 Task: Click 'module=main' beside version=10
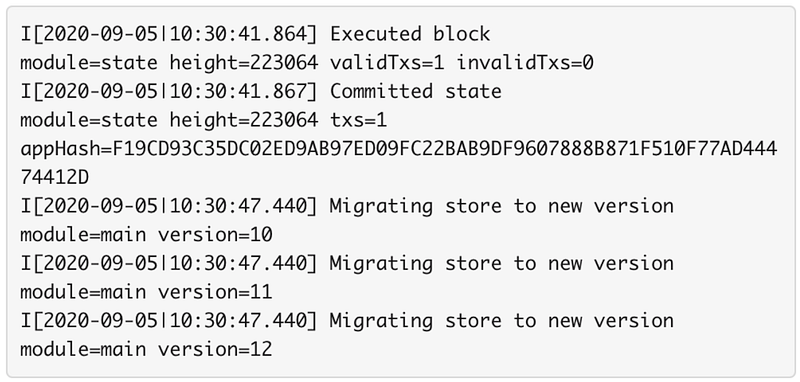point(83,235)
